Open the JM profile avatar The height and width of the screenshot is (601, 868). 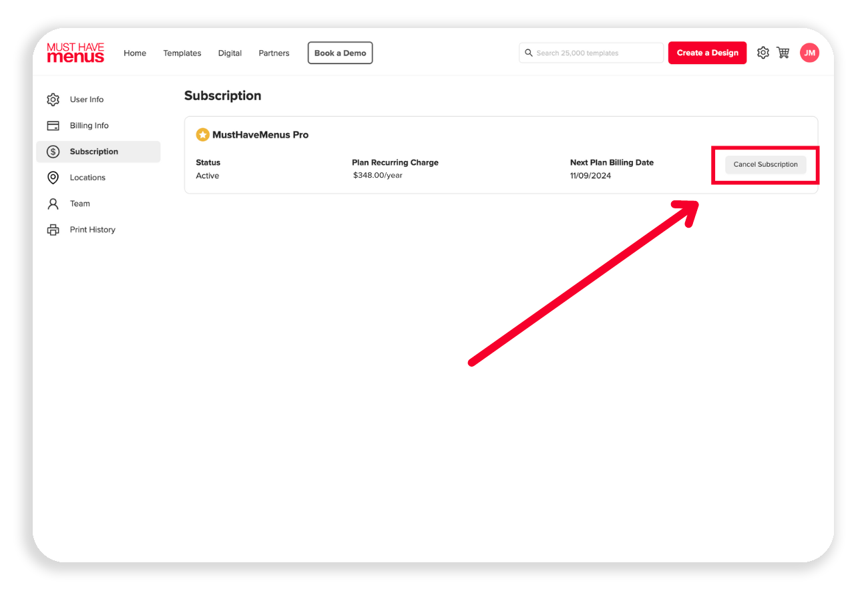coord(809,53)
